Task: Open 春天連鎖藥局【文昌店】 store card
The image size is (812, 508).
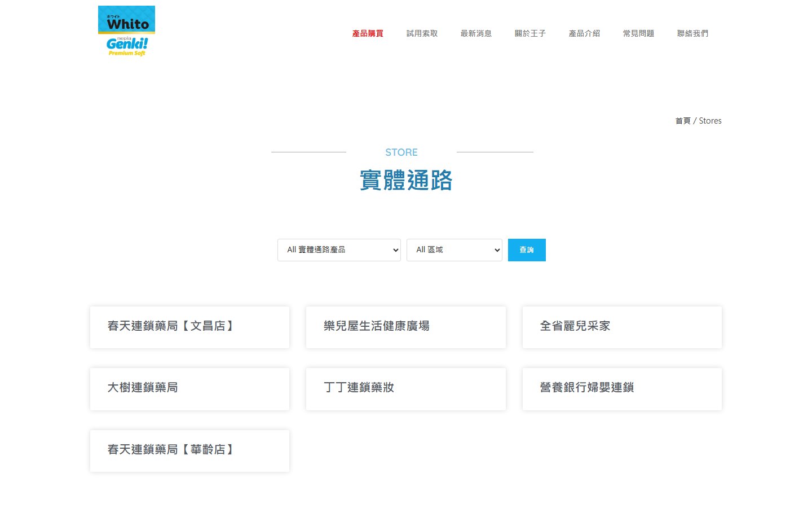Action: [x=189, y=327]
